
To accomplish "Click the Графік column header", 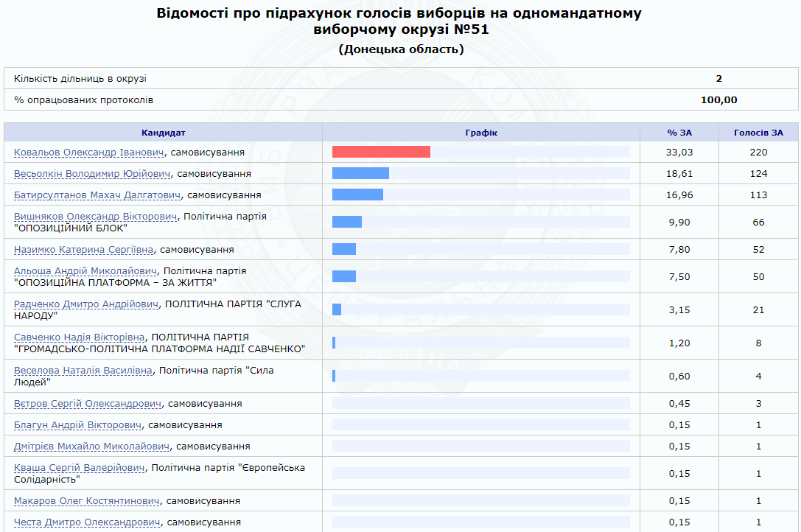I will (x=481, y=133).
